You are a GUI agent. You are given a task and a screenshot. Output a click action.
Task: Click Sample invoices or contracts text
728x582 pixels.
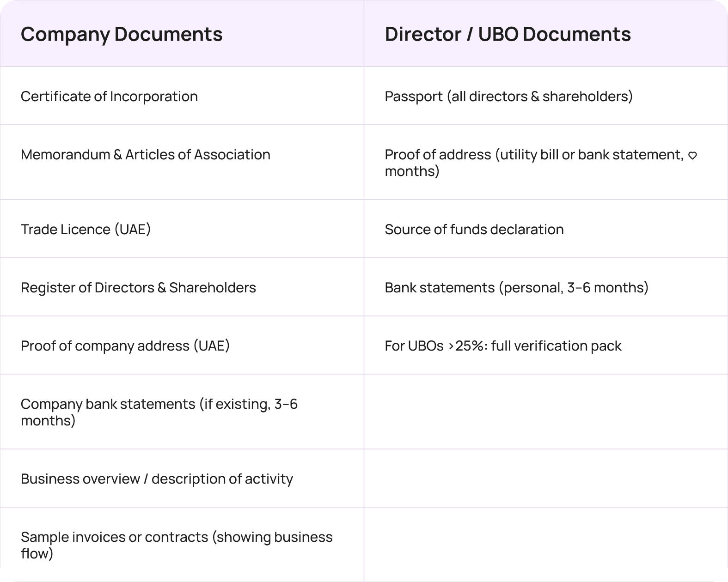(177, 545)
